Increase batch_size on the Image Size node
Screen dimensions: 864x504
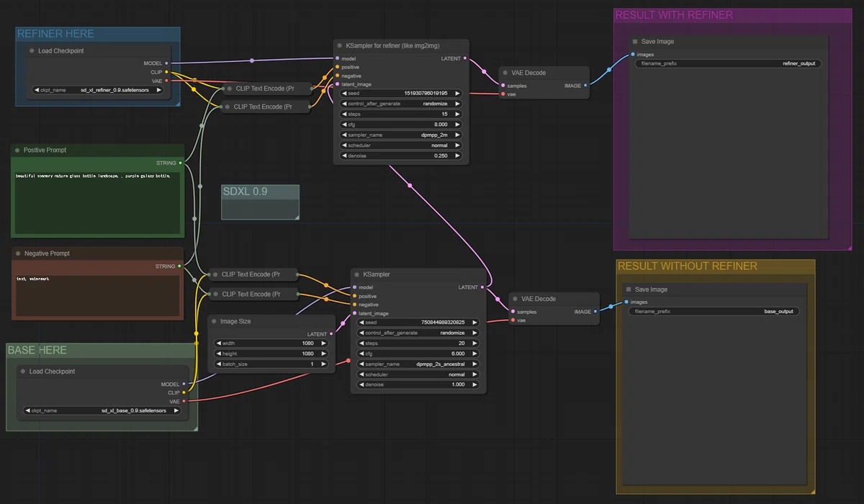(x=323, y=364)
